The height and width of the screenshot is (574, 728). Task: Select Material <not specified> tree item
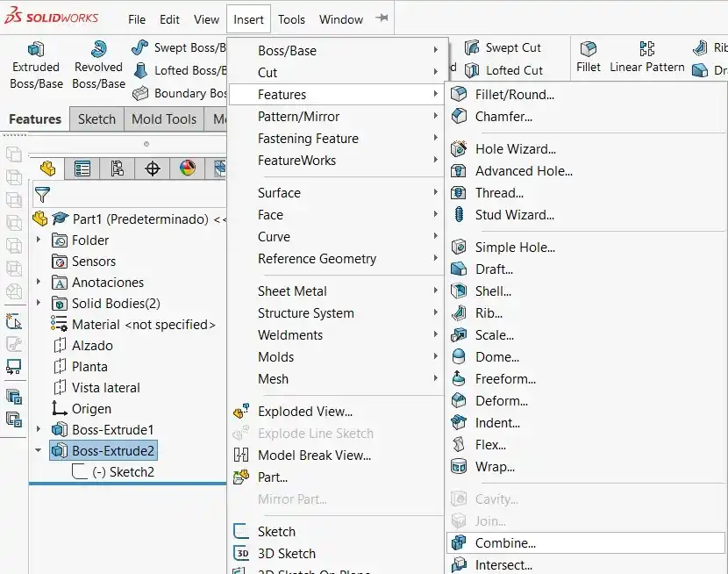tap(133, 325)
